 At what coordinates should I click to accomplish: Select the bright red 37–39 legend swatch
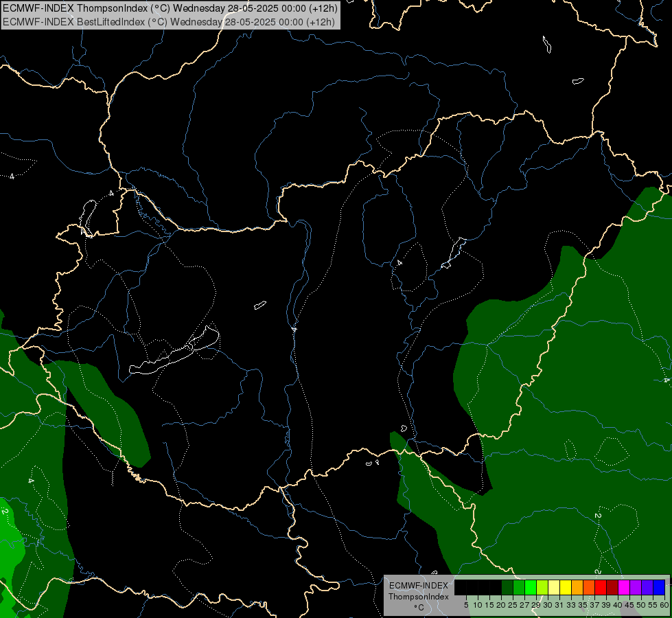coord(601,587)
